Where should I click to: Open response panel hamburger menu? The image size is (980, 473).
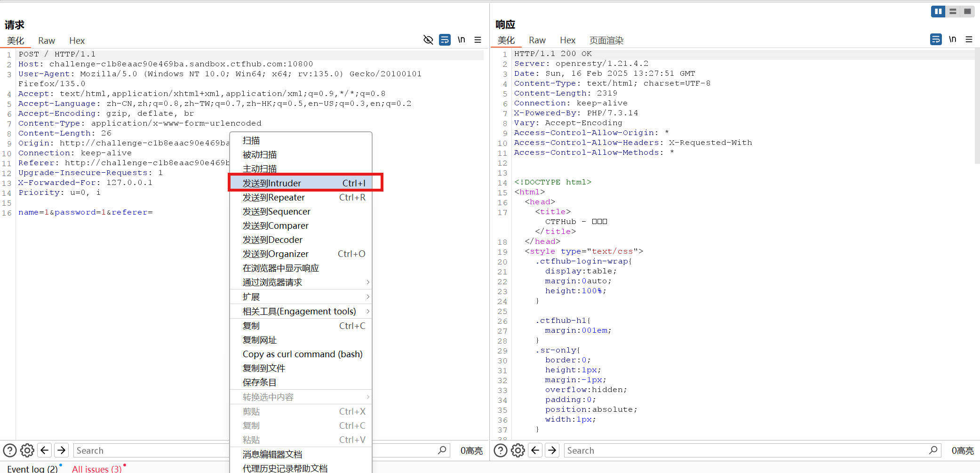[969, 40]
